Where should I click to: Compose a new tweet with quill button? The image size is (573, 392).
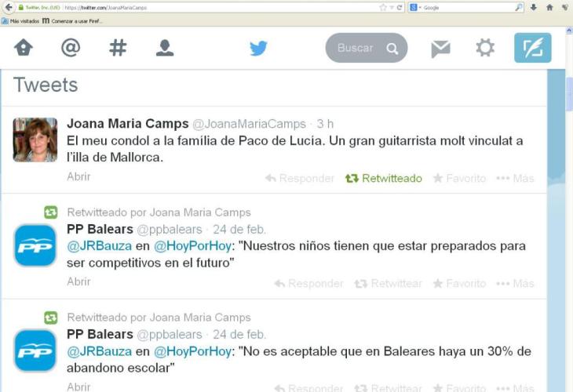(x=532, y=48)
